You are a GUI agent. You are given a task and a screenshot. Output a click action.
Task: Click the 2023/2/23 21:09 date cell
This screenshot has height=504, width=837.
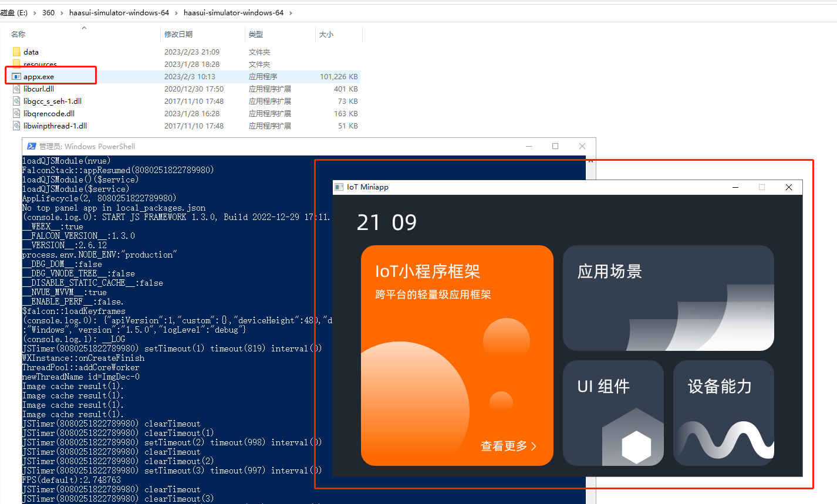click(192, 52)
